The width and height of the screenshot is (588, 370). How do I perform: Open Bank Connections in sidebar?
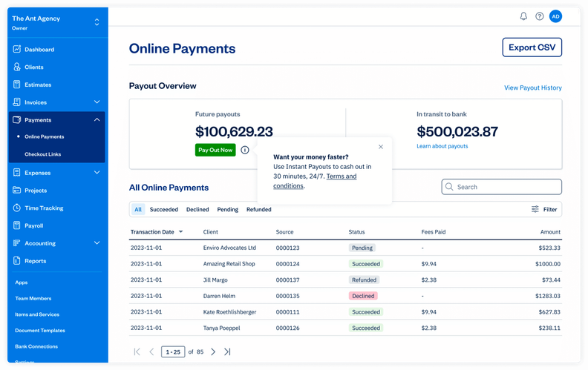[x=36, y=346]
